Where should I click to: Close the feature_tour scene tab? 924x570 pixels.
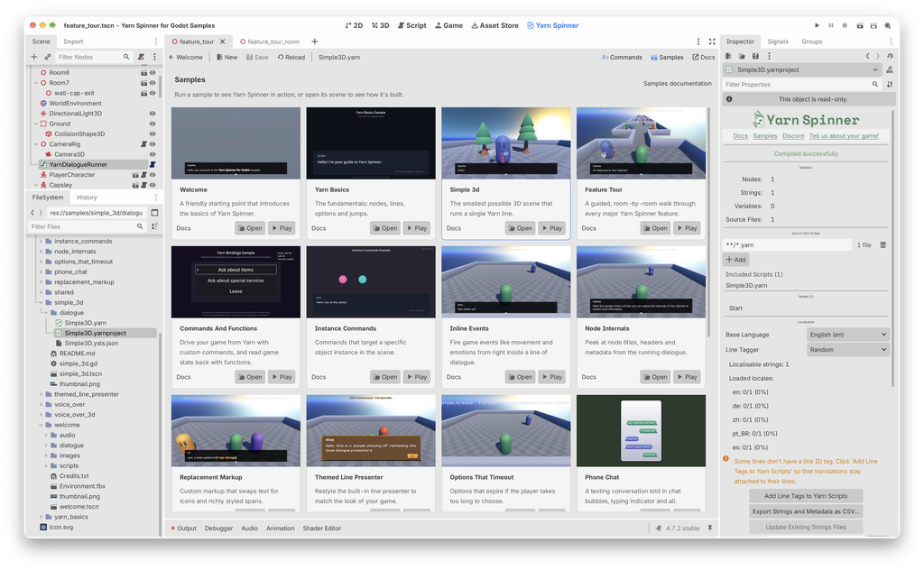[x=222, y=41]
